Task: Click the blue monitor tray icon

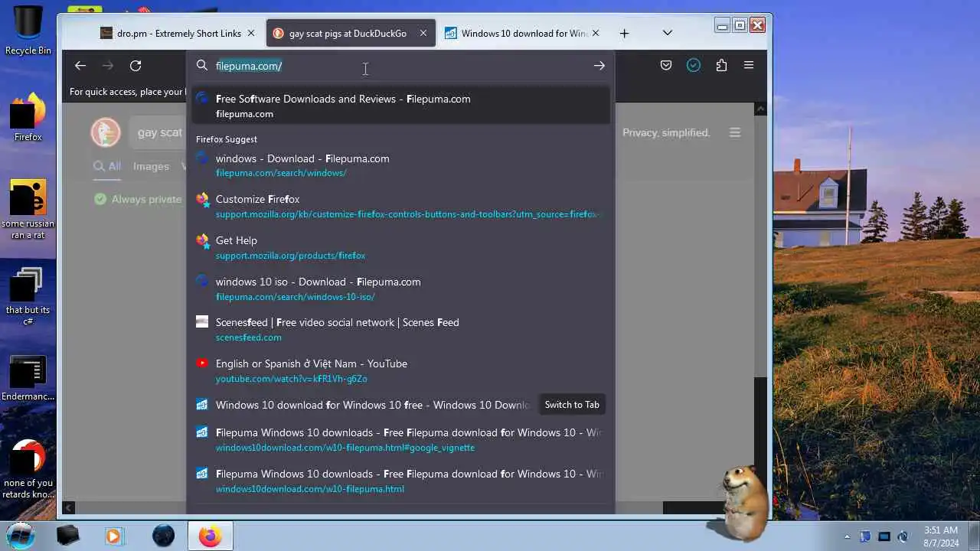Action: click(884, 536)
